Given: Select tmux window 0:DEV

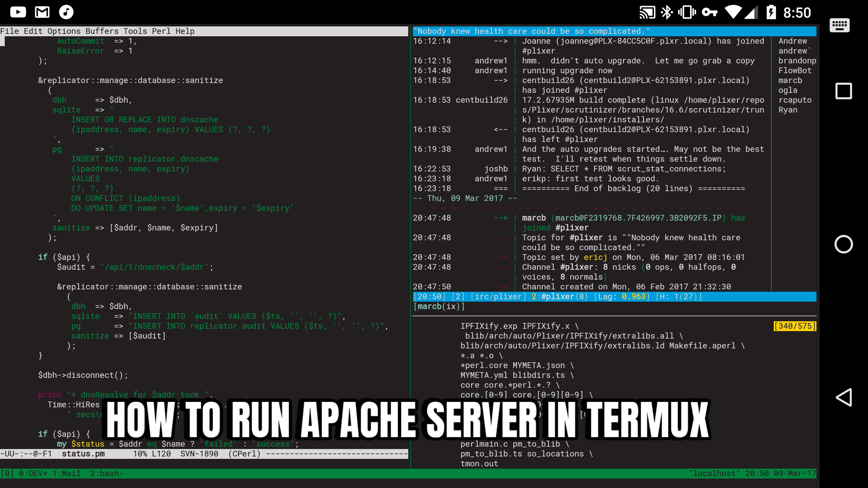Looking at the screenshot, I should [33, 473].
